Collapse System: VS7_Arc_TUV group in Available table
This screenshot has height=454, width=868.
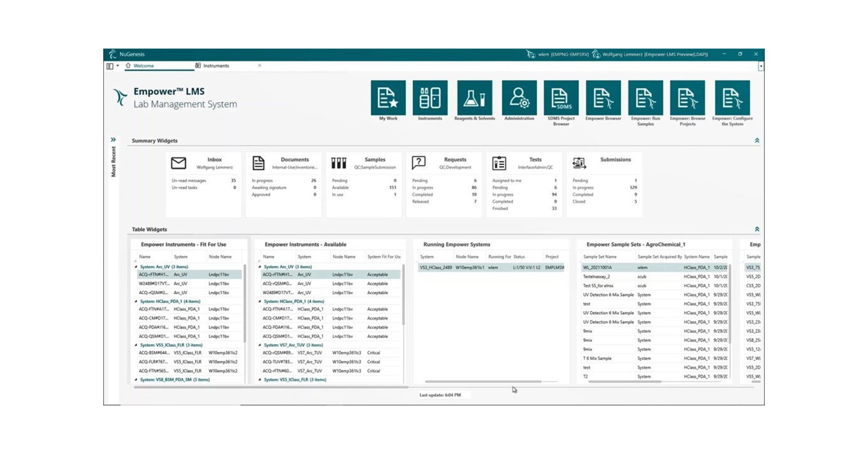[260, 345]
